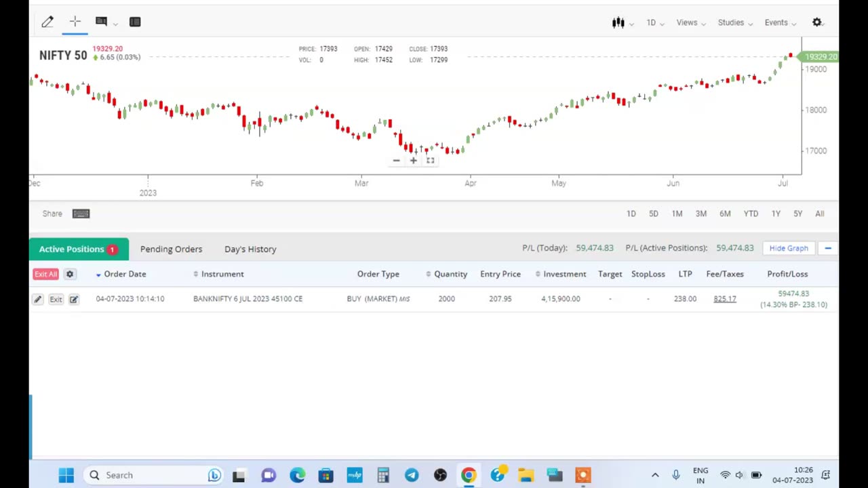The width and height of the screenshot is (868, 488).
Task: Expand the Events dropdown
Action: click(781, 22)
